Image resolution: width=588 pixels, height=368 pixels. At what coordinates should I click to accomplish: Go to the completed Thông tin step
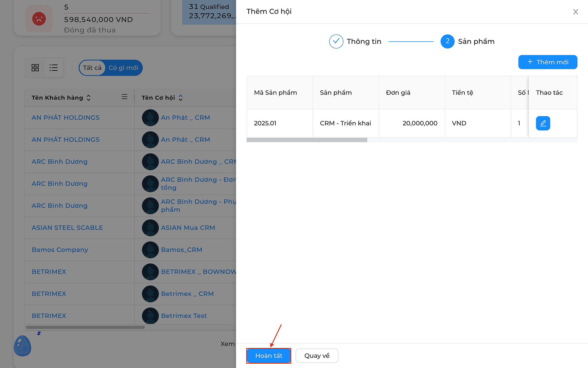355,41
